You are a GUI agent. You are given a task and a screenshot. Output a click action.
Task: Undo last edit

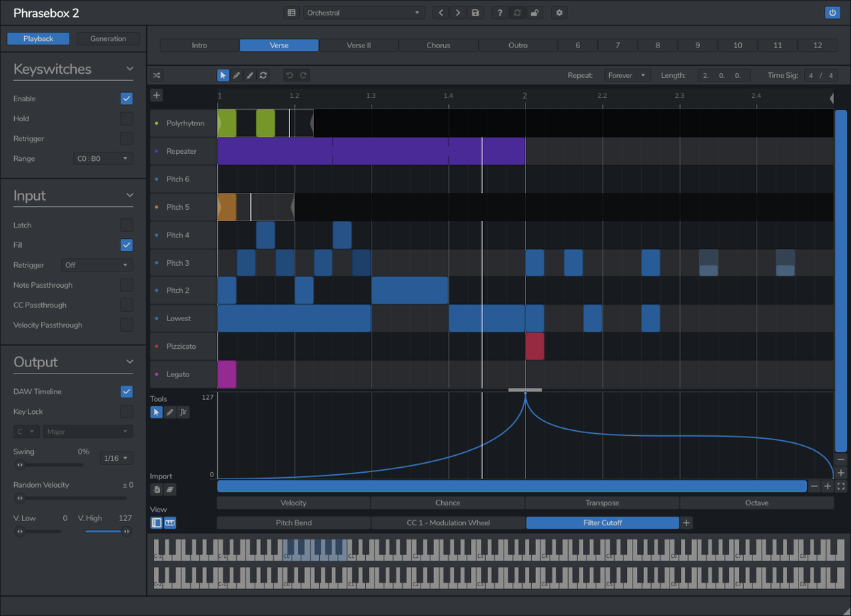pyautogui.click(x=289, y=75)
